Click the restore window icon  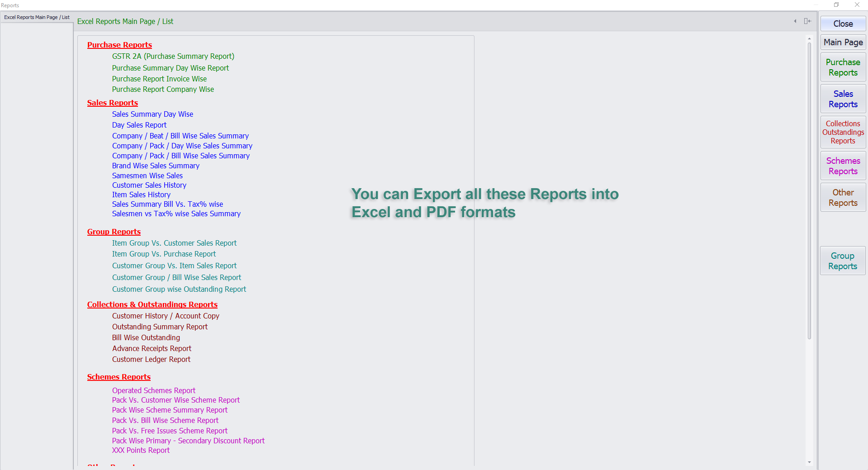(836, 5)
